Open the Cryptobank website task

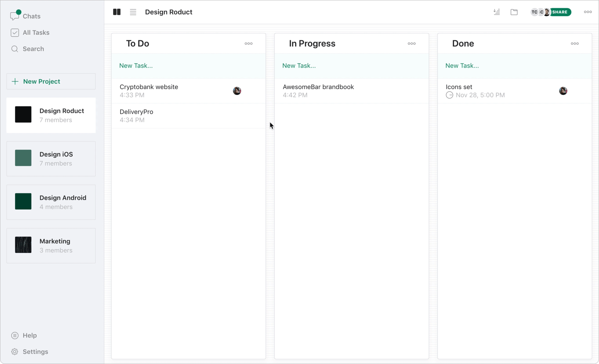189,91
